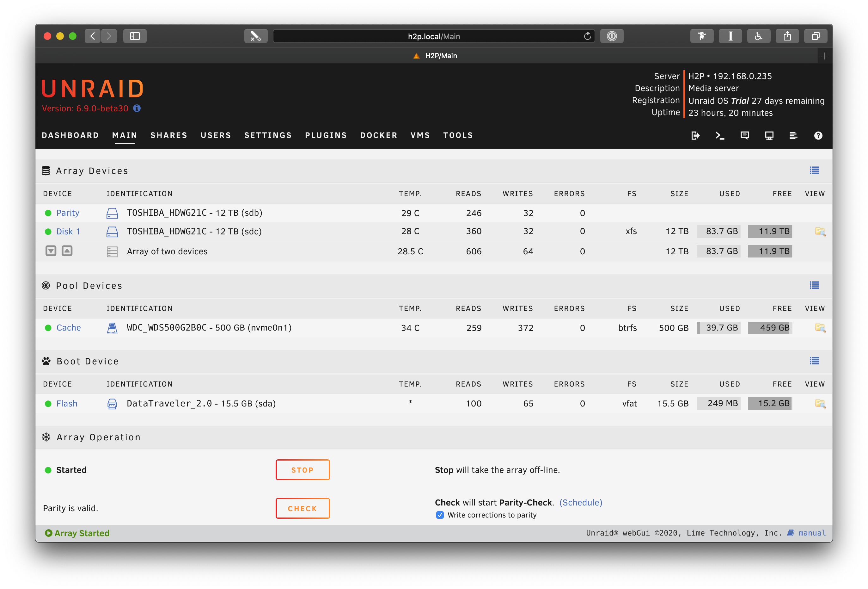Click Cache used bar 39.7 GB
This screenshot has height=589, width=868.
pyautogui.click(x=718, y=328)
